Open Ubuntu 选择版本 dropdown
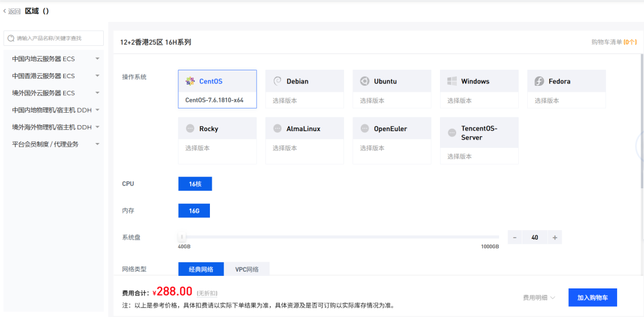 coord(392,100)
